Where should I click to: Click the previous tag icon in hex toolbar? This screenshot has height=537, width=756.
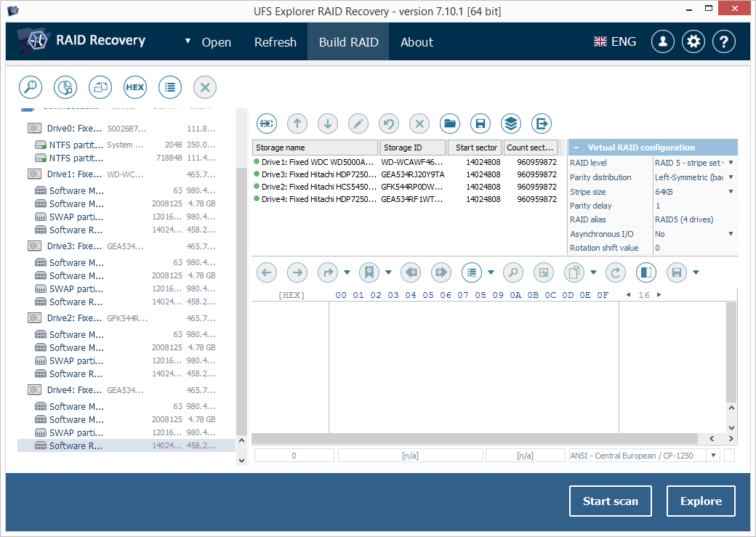[411, 272]
